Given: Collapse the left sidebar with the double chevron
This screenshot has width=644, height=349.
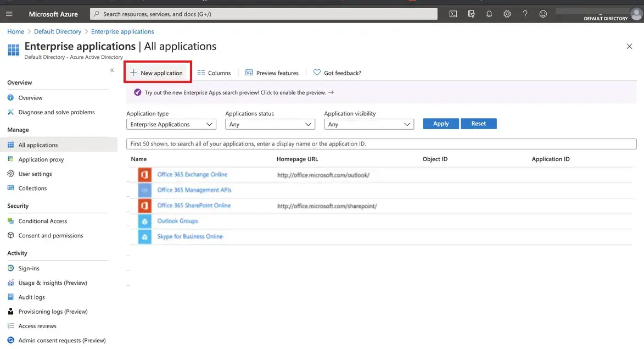Looking at the screenshot, I should [111, 70].
